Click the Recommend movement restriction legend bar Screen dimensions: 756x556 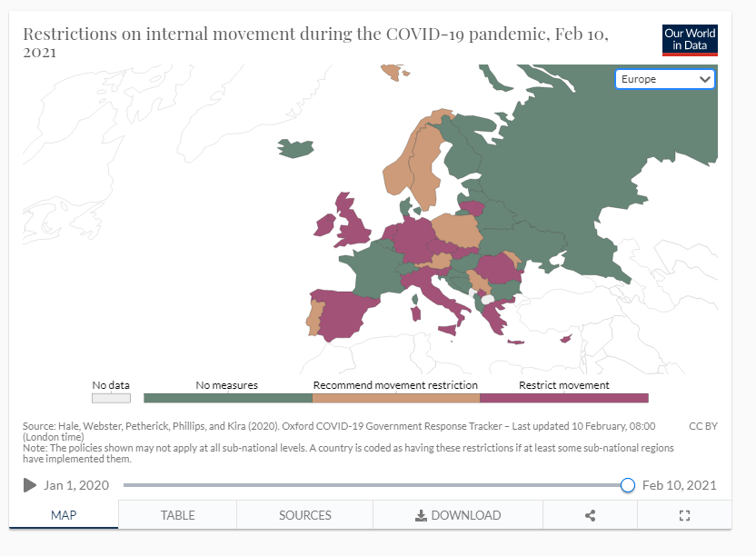(x=395, y=398)
